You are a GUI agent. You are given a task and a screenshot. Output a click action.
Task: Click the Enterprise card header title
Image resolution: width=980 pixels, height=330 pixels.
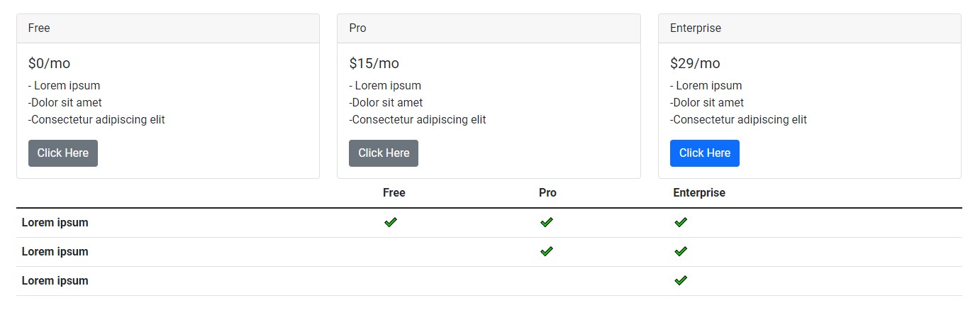click(x=696, y=28)
